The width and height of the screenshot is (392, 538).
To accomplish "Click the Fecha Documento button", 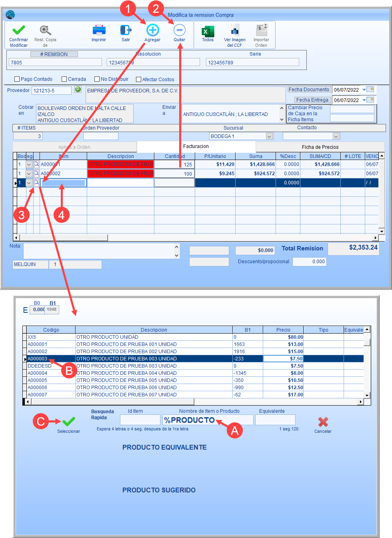I will tap(309, 90).
